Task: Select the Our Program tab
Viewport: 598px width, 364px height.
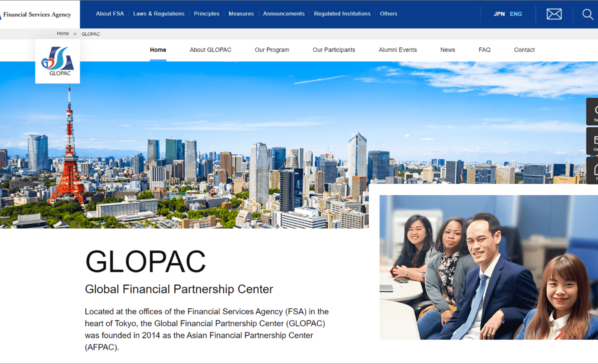Action: click(272, 50)
